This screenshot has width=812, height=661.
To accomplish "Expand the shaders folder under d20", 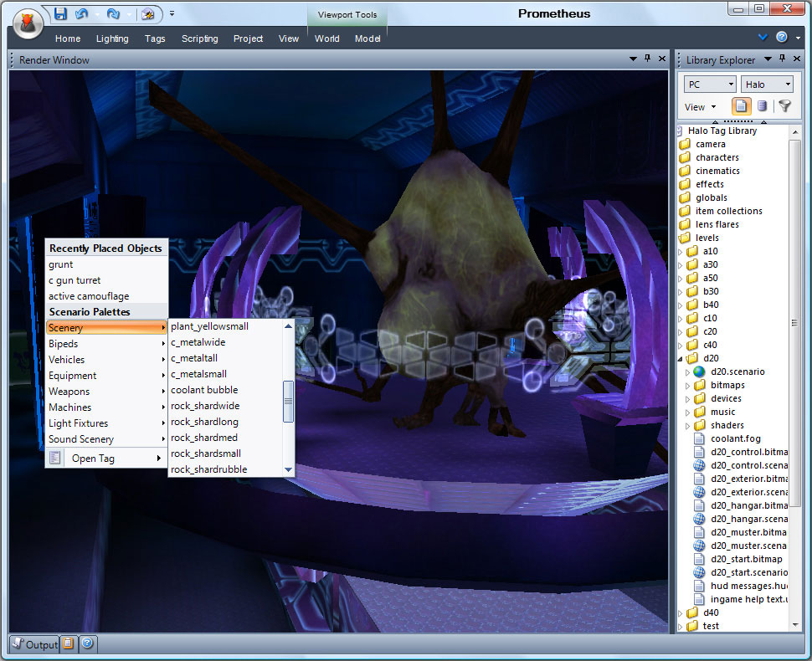I will coord(688,426).
